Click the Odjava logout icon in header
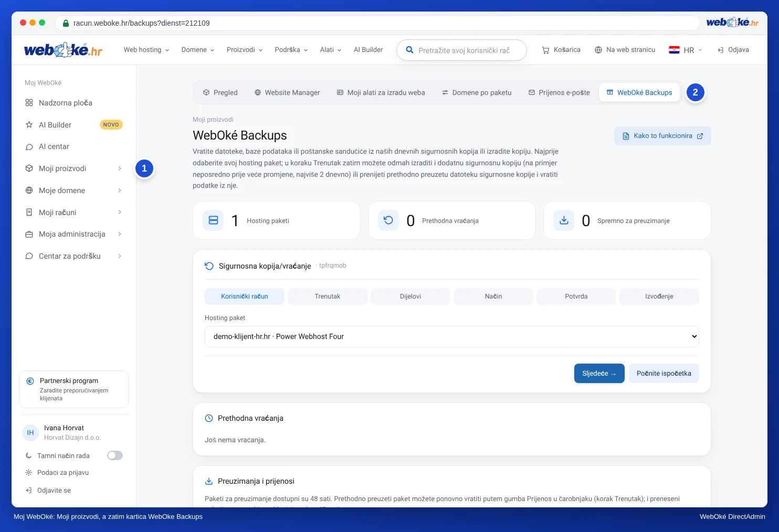The width and height of the screenshot is (779, 532). 721,50
